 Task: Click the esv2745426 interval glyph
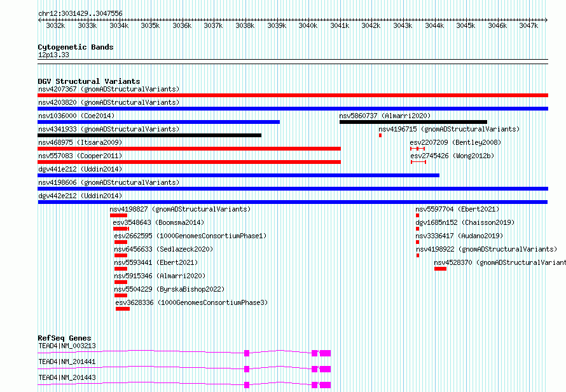(418, 162)
